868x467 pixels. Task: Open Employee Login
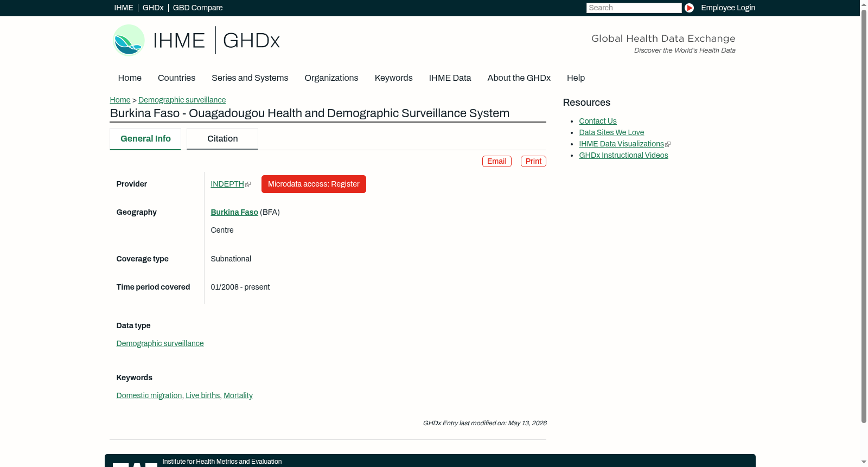coord(728,8)
